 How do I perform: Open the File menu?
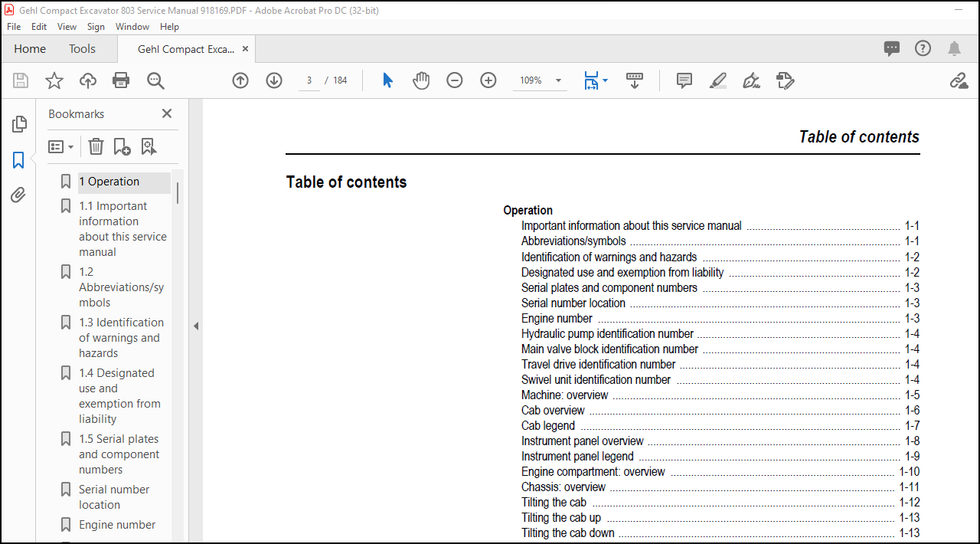(14, 26)
